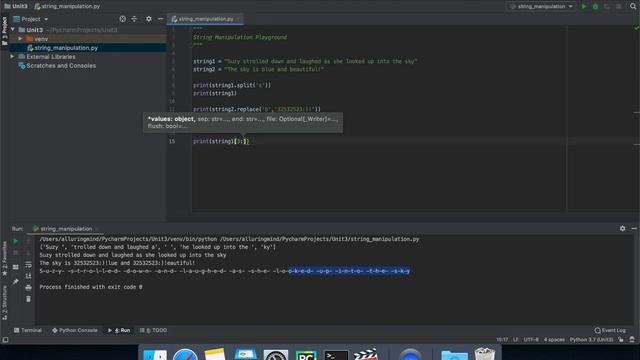Click the string1 assignment line in the editor

(305, 61)
